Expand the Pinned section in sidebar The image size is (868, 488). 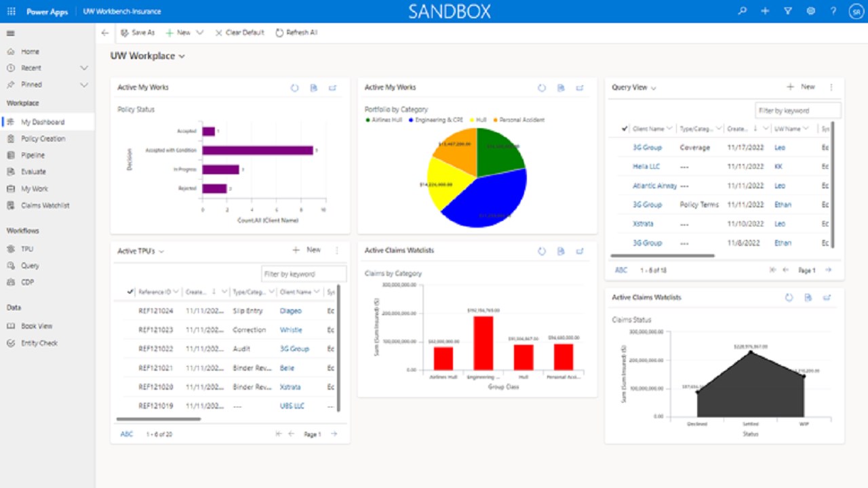point(84,85)
